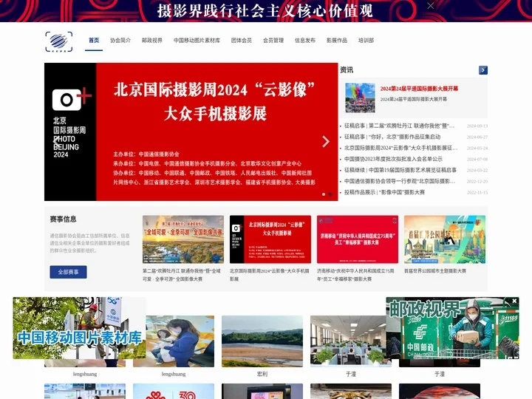The width and height of the screenshot is (532, 399).
Task: Click the 全部赛事 button
Action: [x=68, y=272]
